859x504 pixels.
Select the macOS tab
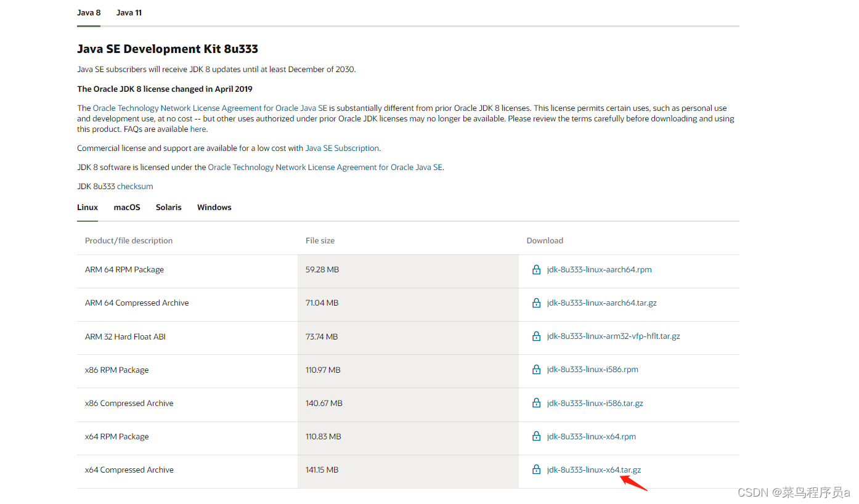[x=126, y=207]
